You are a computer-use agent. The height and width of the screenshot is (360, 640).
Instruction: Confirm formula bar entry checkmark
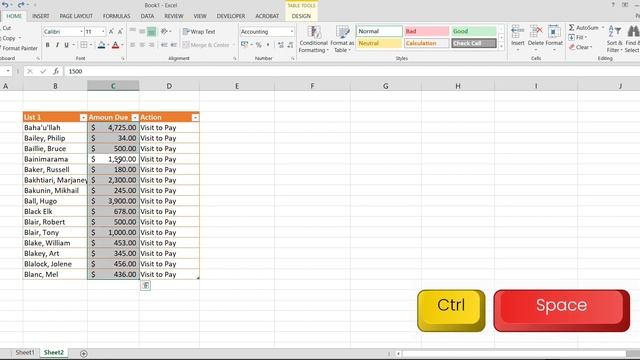43,71
